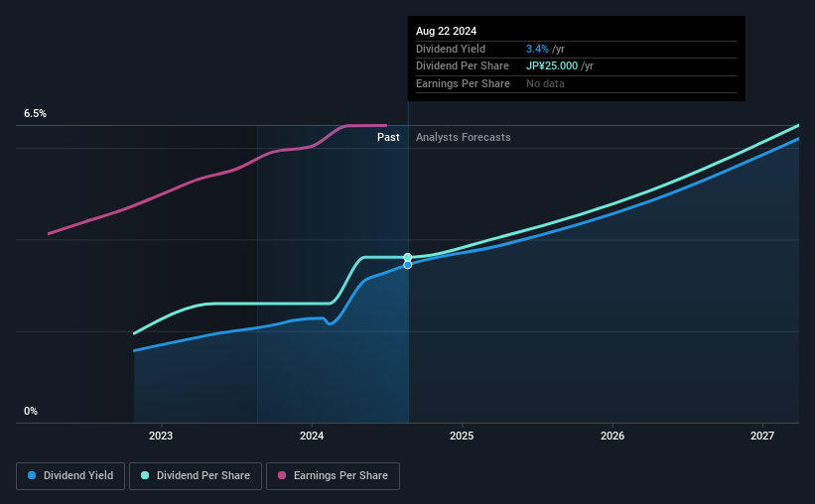Toggle the Earnings Per Share legend button
Image resolution: width=815 pixels, height=504 pixels.
(333, 476)
